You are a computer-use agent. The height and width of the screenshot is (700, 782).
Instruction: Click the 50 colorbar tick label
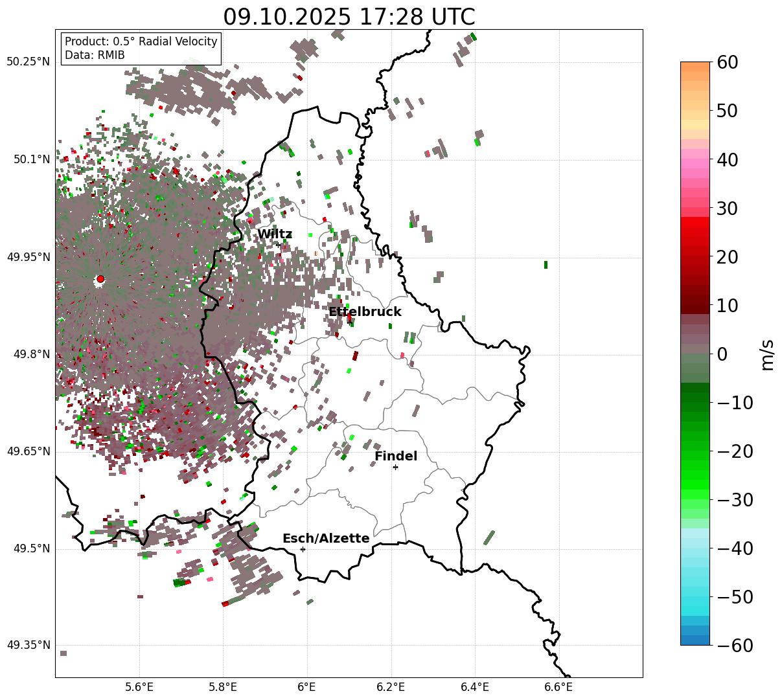coord(728,111)
